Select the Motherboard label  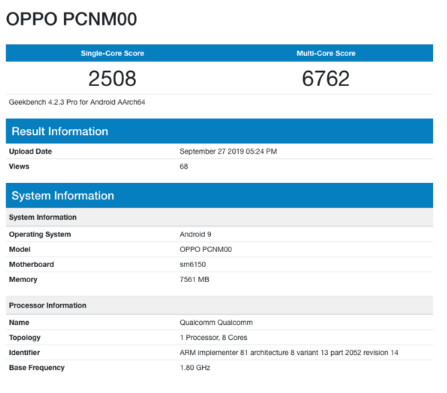click(x=31, y=264)
